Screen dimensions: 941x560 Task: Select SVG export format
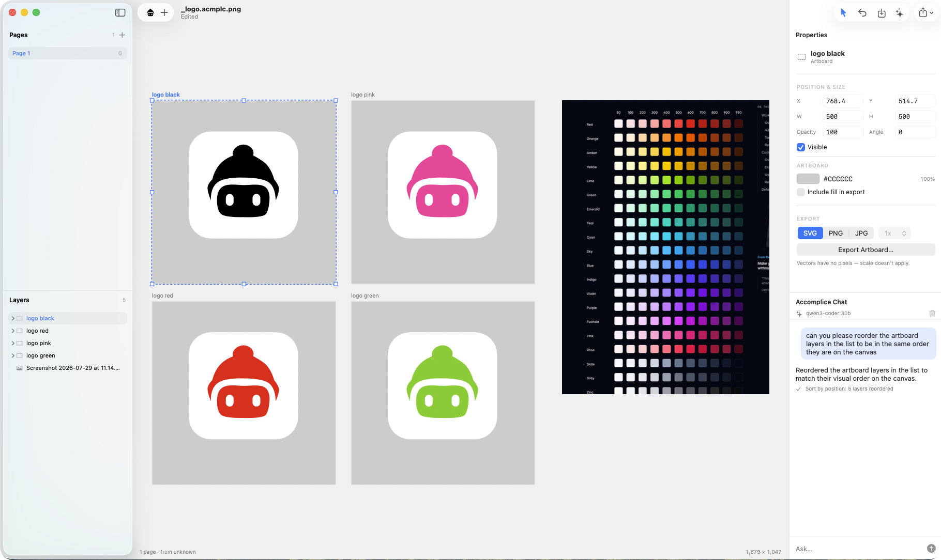[x=810, y=234]
